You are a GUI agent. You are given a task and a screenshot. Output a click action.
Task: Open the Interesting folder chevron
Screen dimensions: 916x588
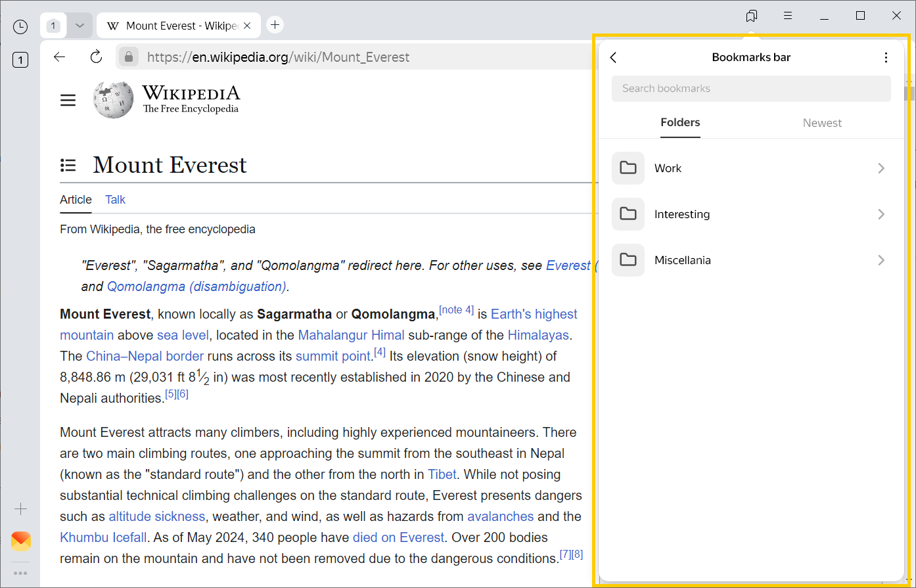(x=881, y=214)
